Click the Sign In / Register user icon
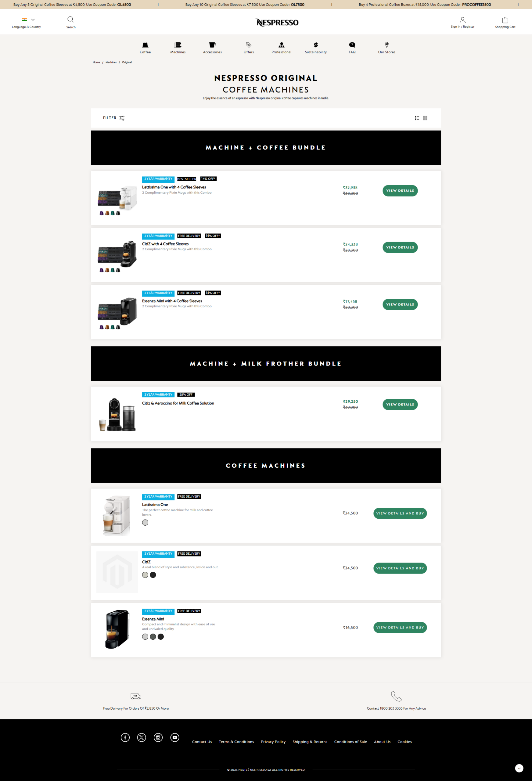The image size is (532, 781). [x=462, y=20]
